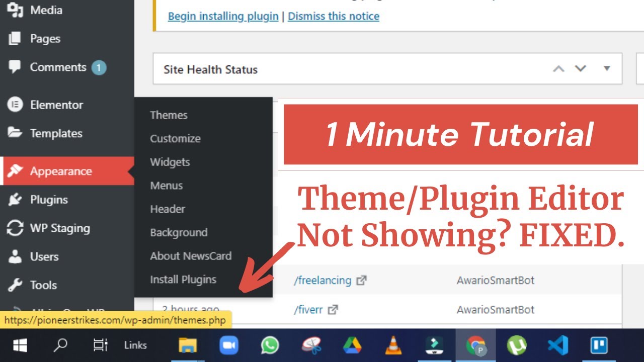The height and width of the screenshot is (362, 644).
Task: Toggle the Site Health Status panel triangle
Action: click(x=607, y=68)
